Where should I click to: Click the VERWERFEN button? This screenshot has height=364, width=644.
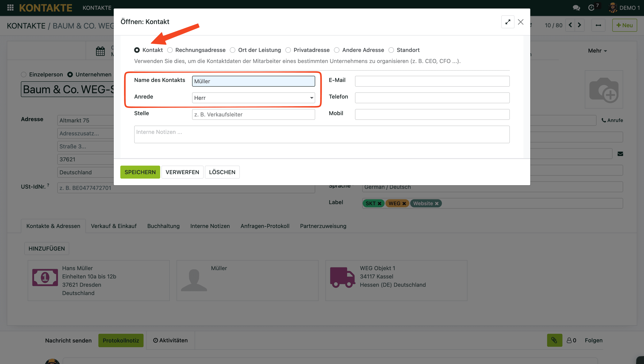tap(182, 172)
